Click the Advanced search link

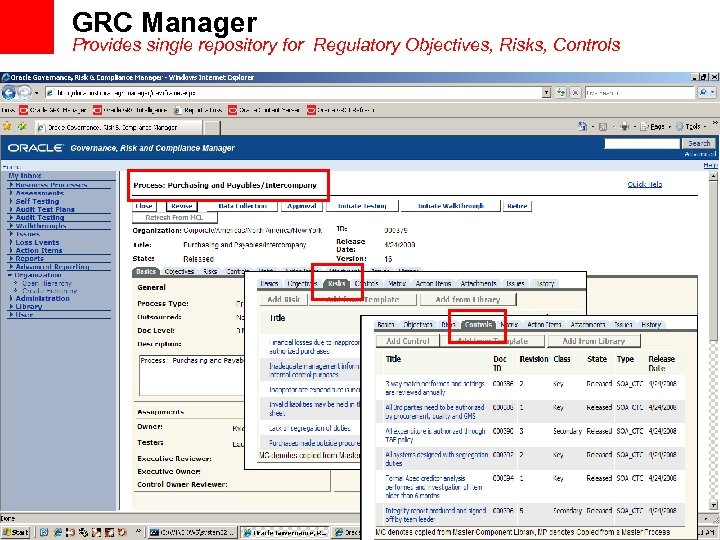(699, 154)
